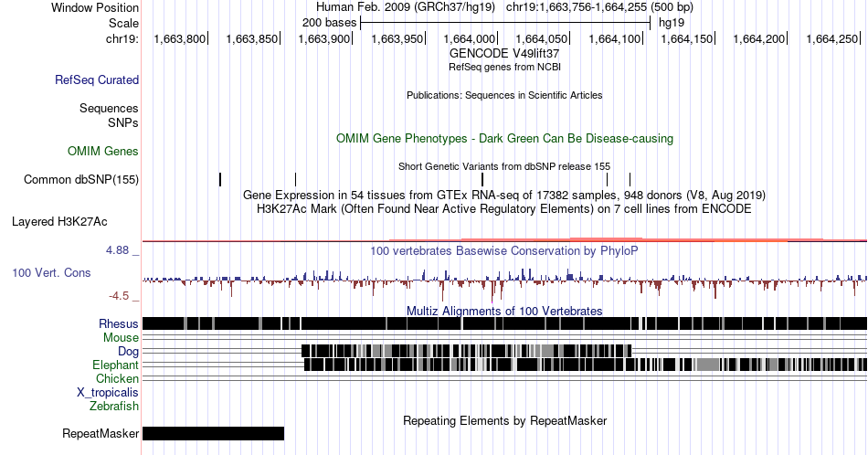This screenshot has width=868, height=455.
Task: Click '100 vertebrates Basewise Conservation by PhyloP' title
Action: point(504,250)
